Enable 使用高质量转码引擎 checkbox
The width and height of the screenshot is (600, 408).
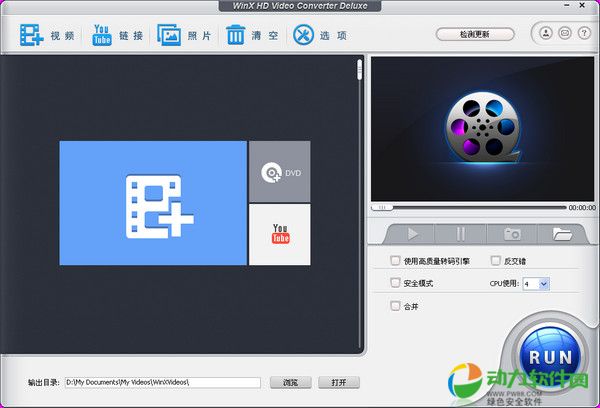click(x=395, y=260)
